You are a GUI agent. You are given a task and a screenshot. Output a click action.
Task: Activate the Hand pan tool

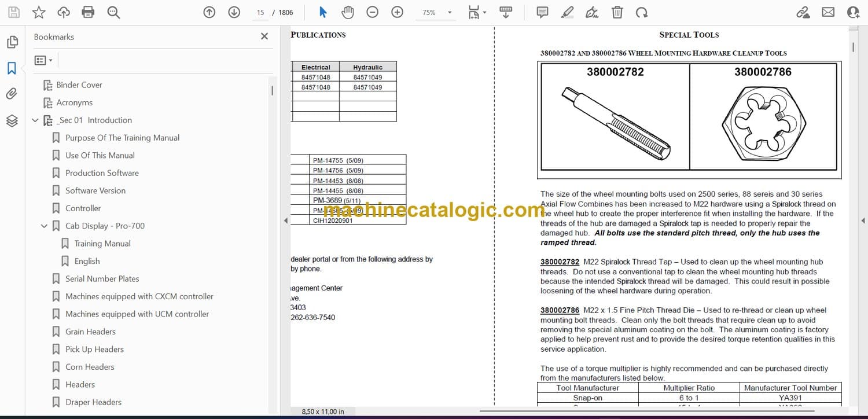347,12
